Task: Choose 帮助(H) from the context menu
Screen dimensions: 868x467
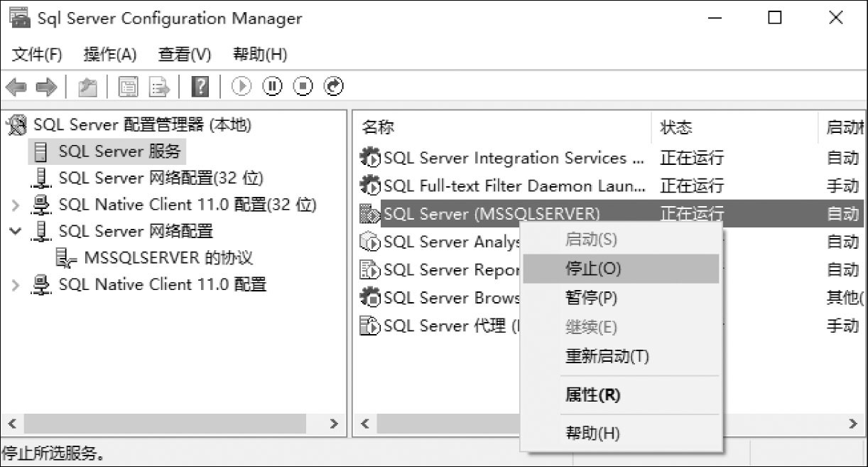Action: click(x=621, y=433)
